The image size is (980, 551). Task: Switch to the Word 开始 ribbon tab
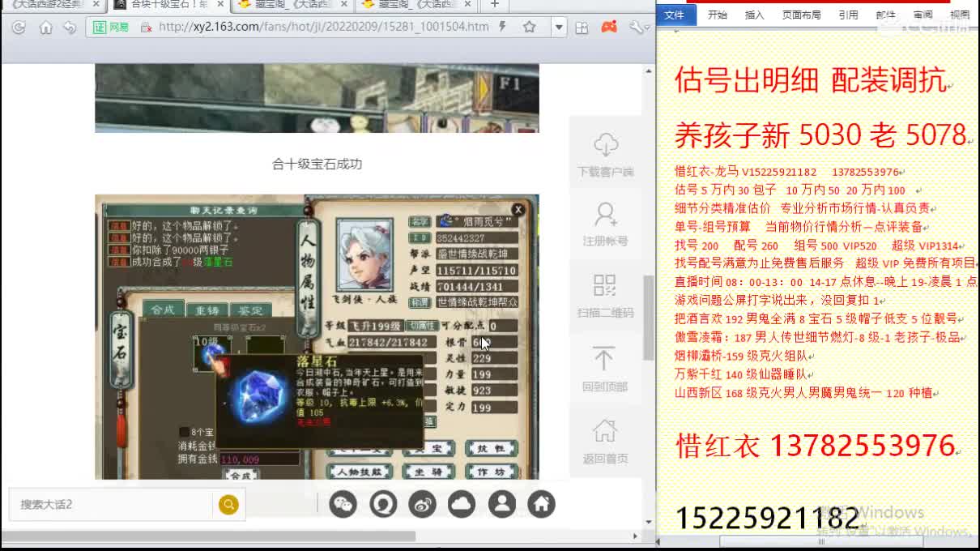click(x=718, y=15)
